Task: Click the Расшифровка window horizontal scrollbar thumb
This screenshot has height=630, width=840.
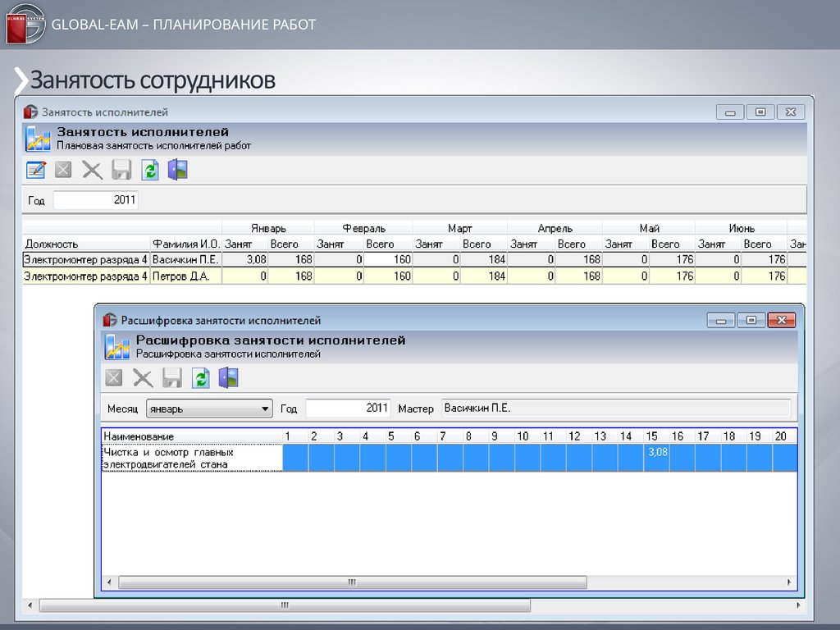Action: [x=353, y=582]
